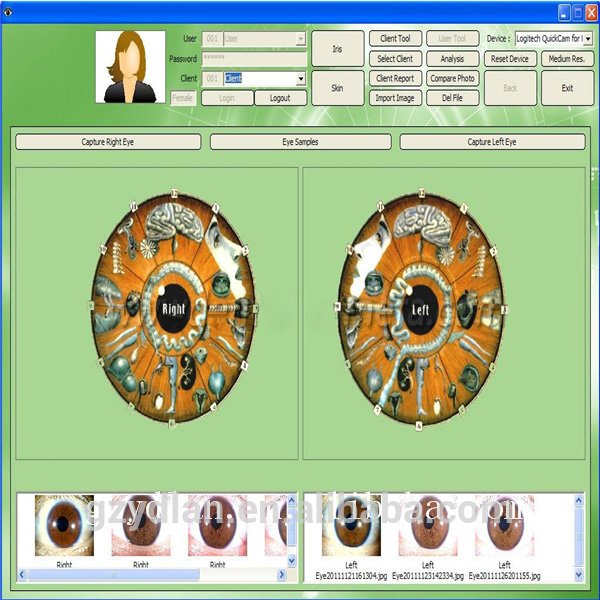The width and height of the screenshot is (600, 600).
Task: Click the window minimize button
Action: tap(564, 13)
